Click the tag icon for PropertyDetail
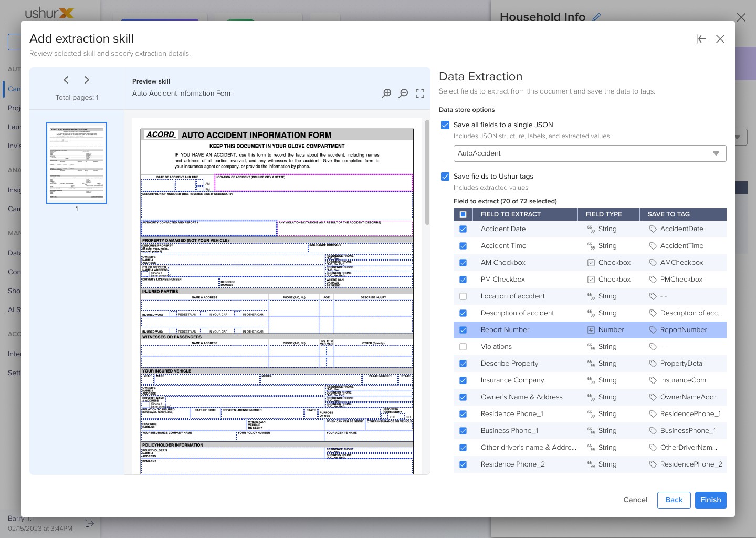 [x=653, y=364]
